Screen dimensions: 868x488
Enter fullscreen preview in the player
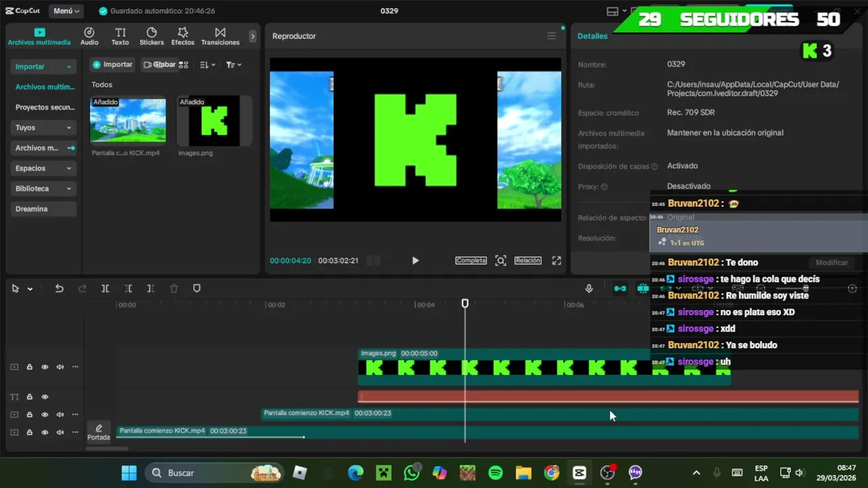coord(556,260)
